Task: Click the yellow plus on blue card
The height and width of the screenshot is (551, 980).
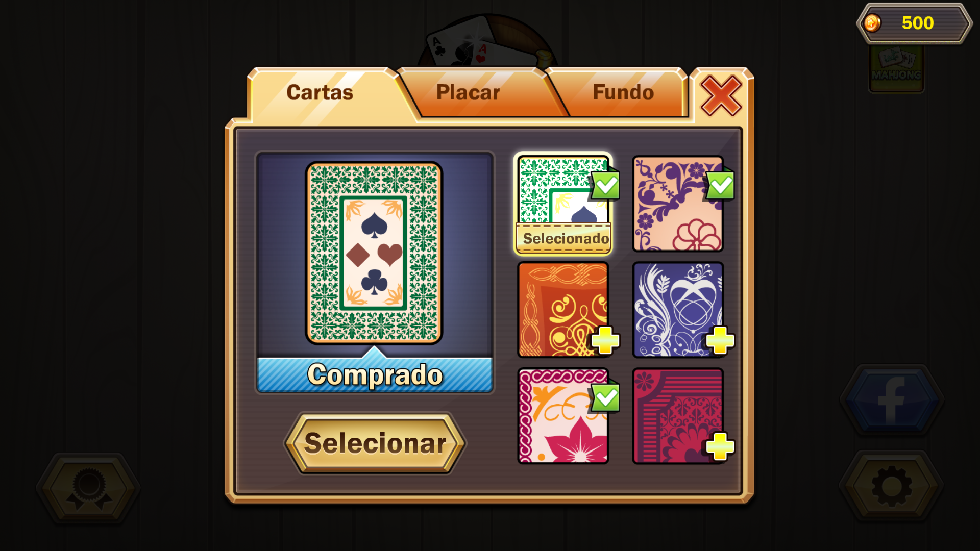Action: click(720, 340)
